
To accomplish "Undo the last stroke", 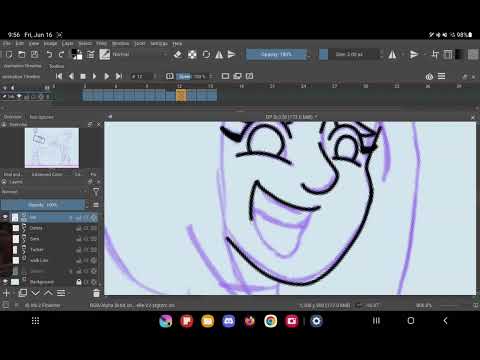I will pos(49,54).
